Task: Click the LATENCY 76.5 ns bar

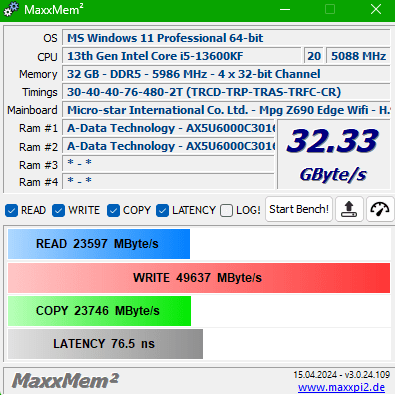Action: 105,344
